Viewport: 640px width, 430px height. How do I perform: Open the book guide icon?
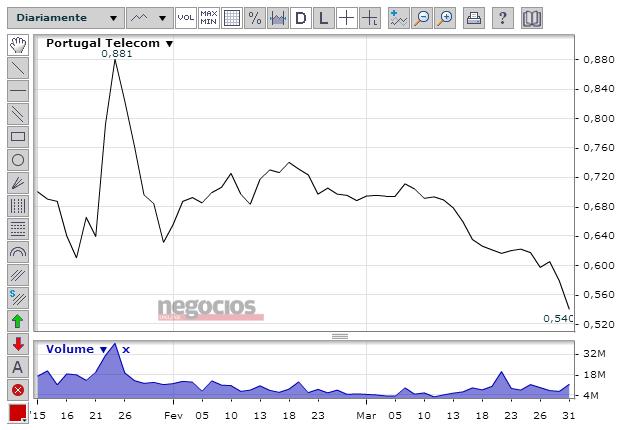click(x=532, y=18)
